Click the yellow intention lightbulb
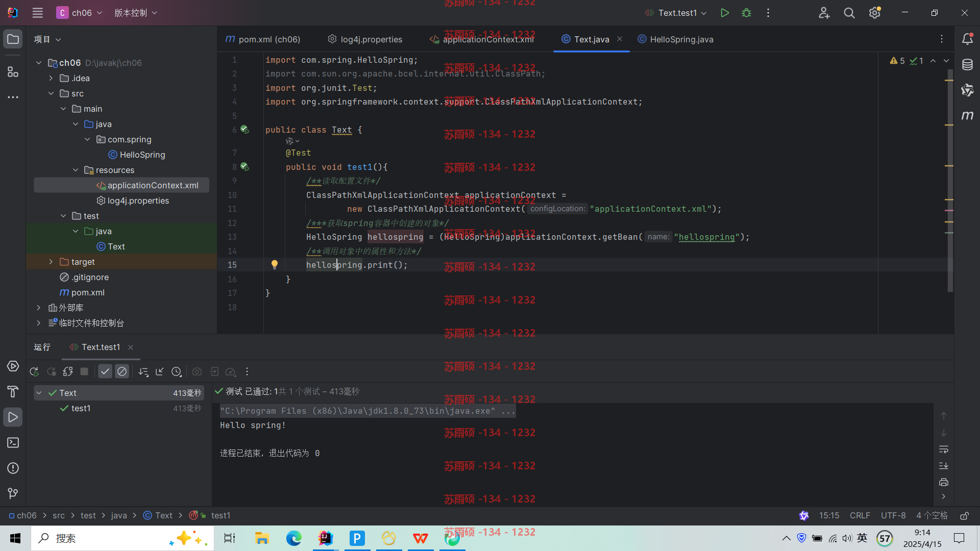 275,264
